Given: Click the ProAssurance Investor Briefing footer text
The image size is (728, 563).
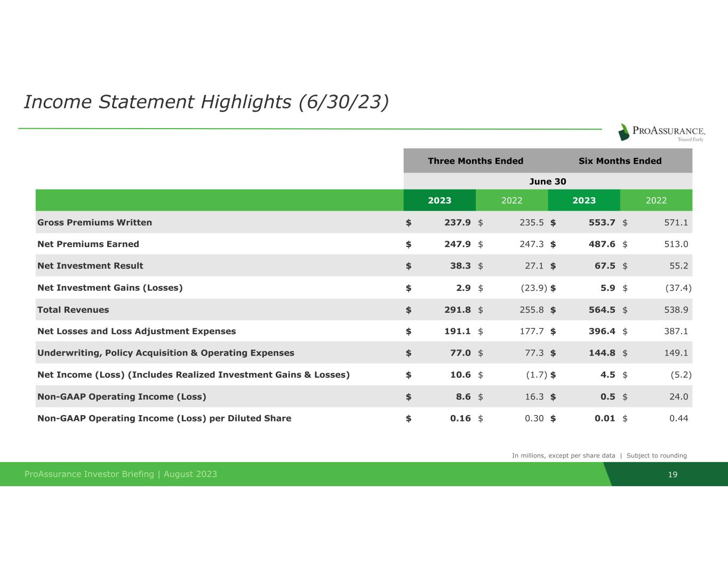Looking at the screenshot, I should (x=121, y=474).
